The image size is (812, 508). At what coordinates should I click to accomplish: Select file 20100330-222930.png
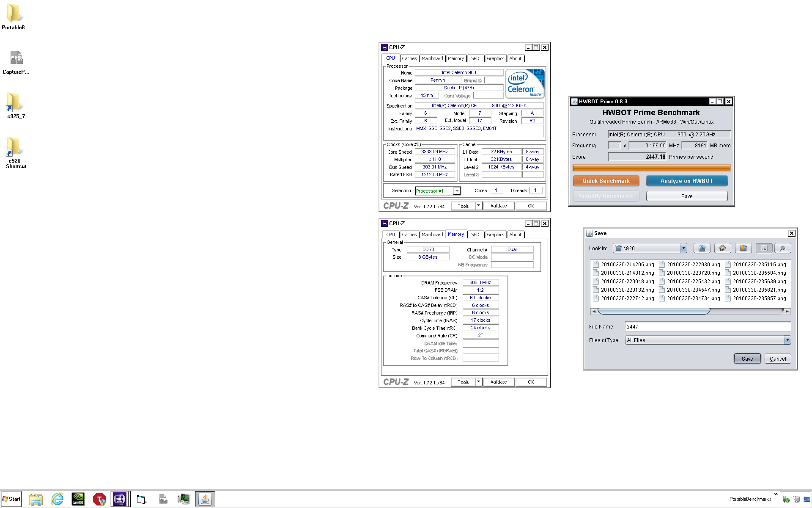(x=689, y=265)
